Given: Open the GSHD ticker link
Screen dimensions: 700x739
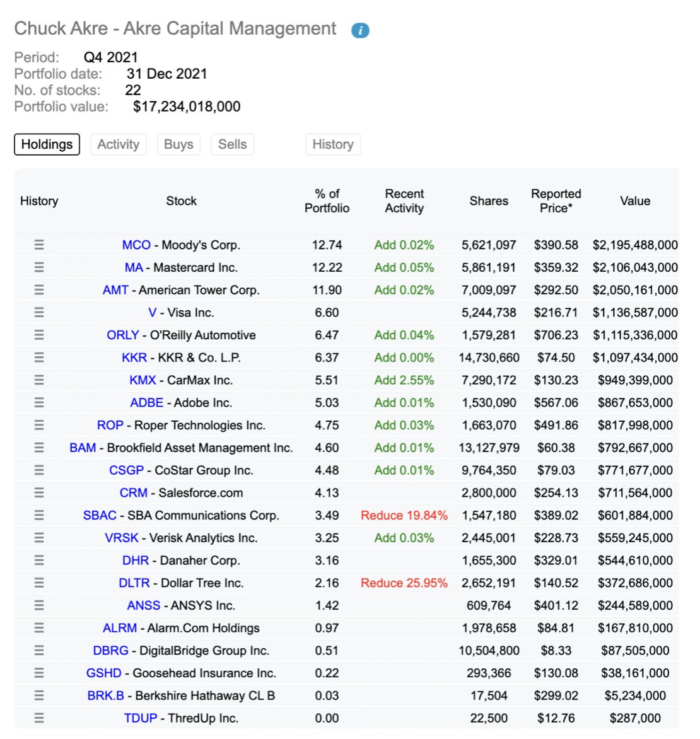Looking at the screenshot, I should pyautogui.click(x=103, y=673).
